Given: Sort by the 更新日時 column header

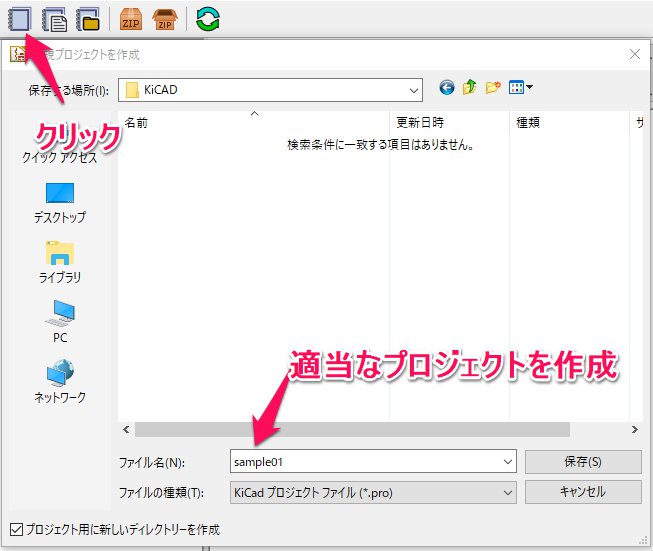Looking at the screenshot, I should tap(420, 123).
